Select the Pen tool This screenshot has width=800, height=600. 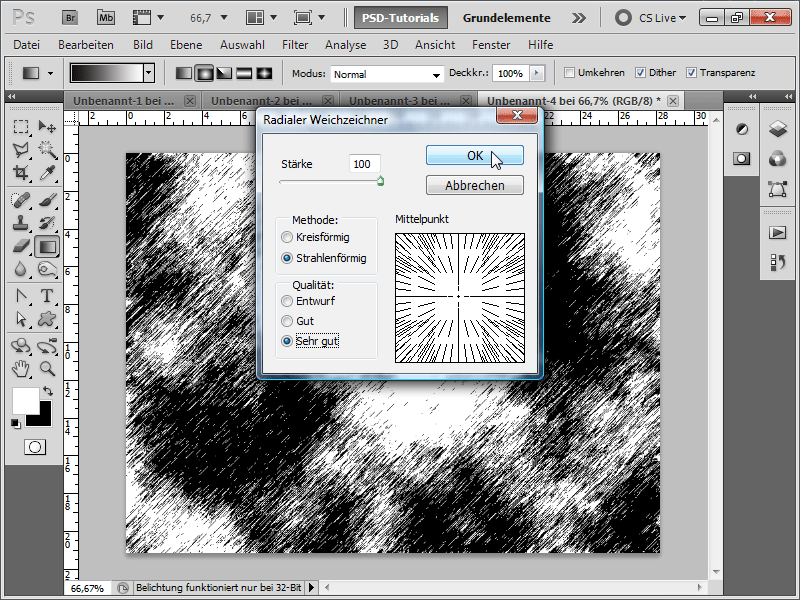tap(21, 296)
